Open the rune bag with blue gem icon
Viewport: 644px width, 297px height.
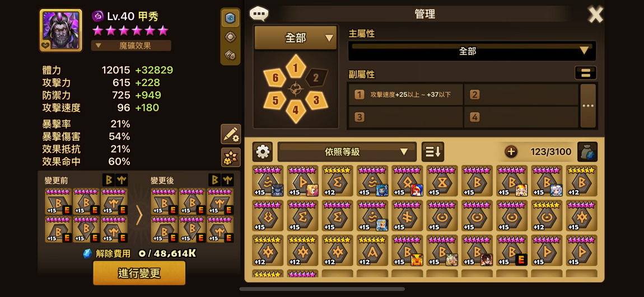pos(587,152)
